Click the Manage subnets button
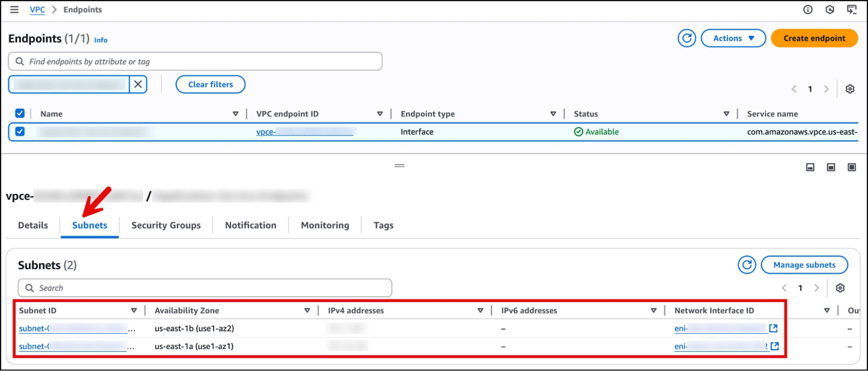The width and height of the screenshot is (868, 371). coord(804,265)
